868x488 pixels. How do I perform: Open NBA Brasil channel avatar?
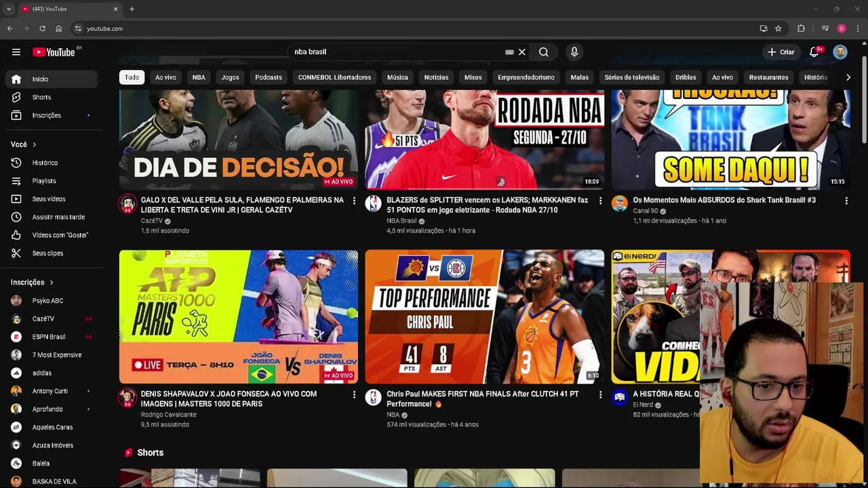[x=374, y=203]
